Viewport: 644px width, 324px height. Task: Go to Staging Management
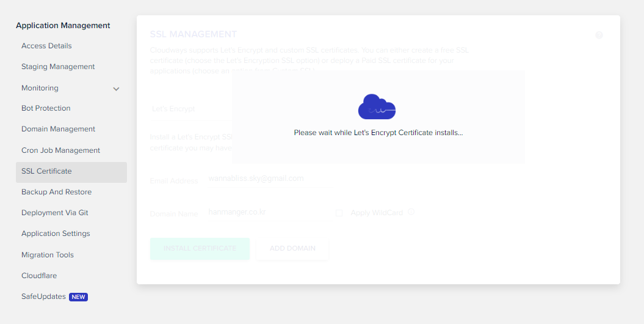(x=58, y=67)
